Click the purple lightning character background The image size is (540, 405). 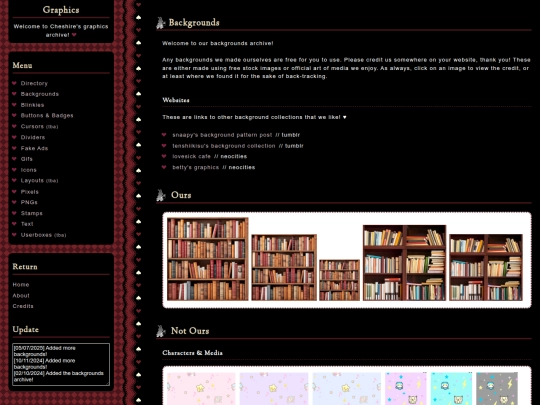click(x=406, y=388)
